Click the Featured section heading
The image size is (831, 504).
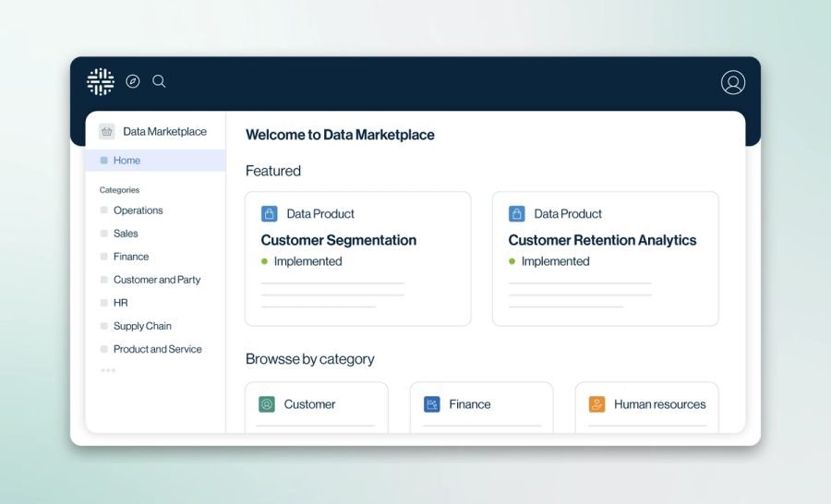point(273,171)
